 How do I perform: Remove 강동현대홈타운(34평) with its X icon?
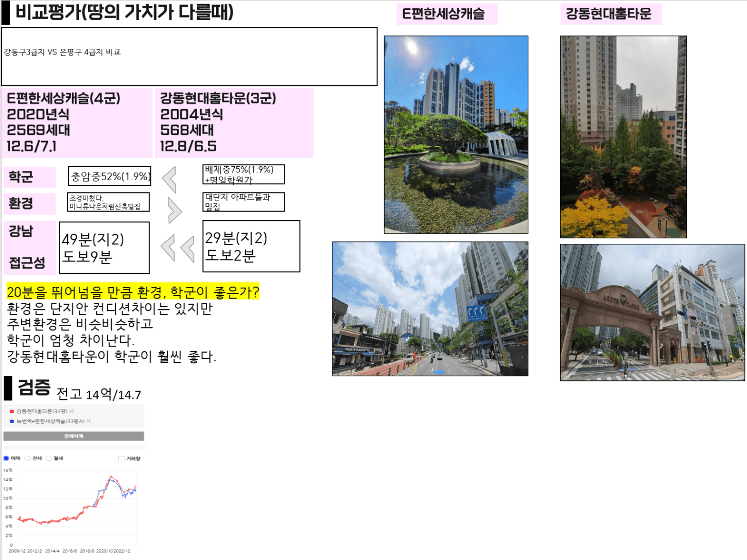tap(72, 411)
